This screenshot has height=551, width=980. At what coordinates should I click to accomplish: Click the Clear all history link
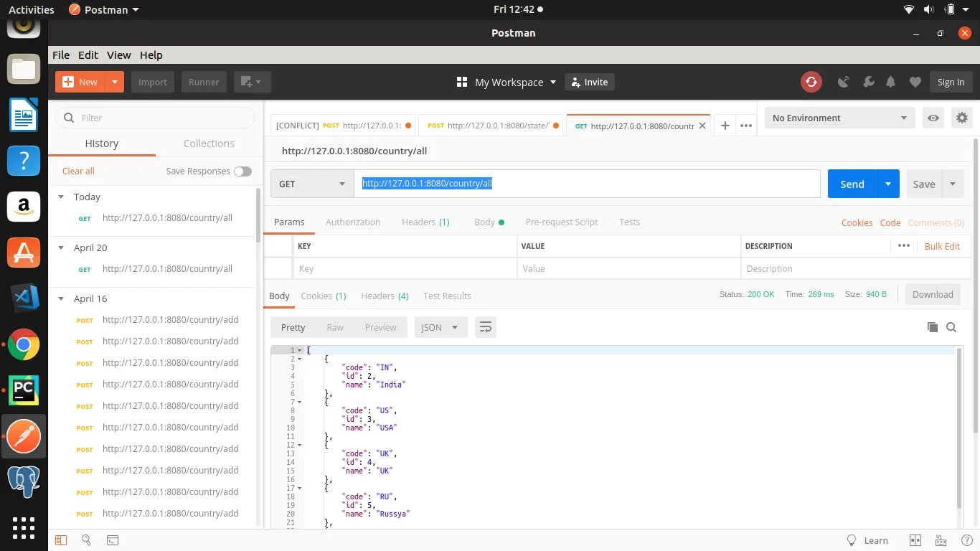[x=78, y=171]
